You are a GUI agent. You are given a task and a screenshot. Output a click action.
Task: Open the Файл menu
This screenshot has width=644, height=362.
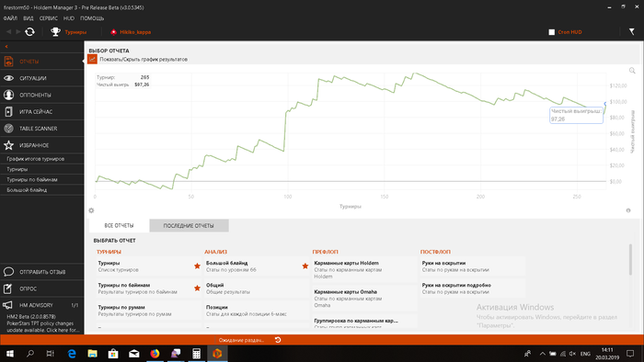tap(10, 18)
